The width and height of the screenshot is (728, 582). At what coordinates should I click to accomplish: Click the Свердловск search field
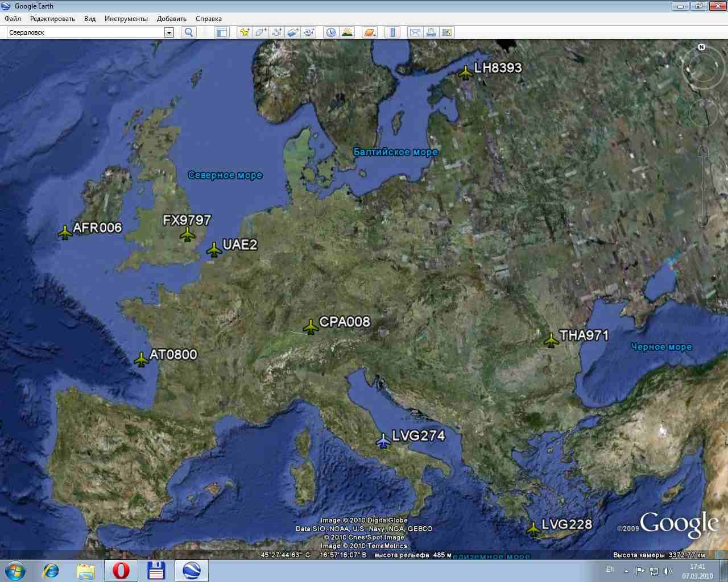[86, 32]
